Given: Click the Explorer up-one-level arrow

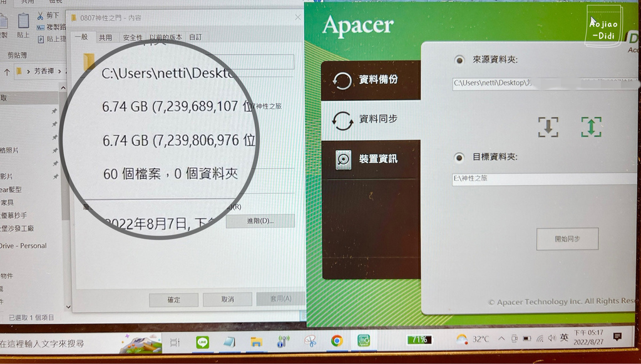Looking at the screenshot, I should pyautogui.click(x=6, y=73).
